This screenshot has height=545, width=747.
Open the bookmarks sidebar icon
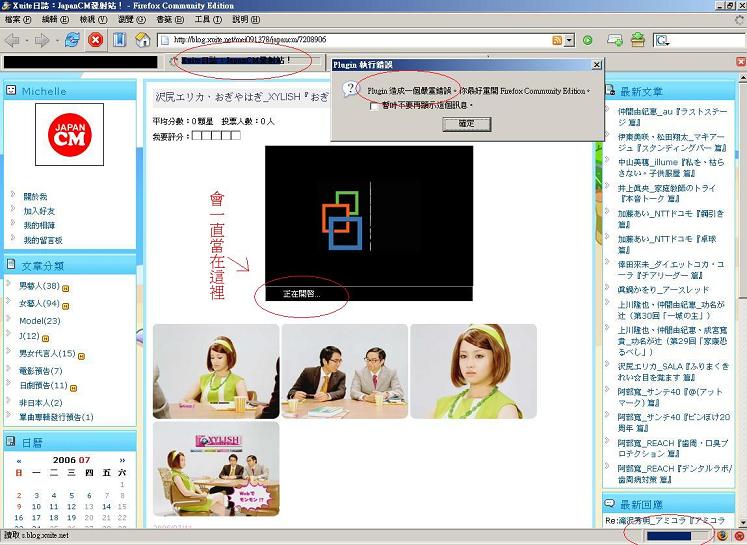(x=119, y=40)
